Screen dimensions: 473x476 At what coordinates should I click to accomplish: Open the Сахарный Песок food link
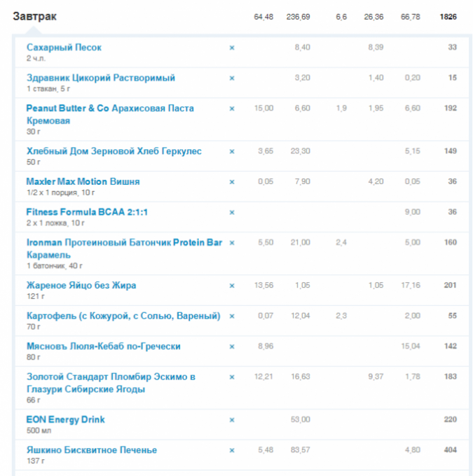click(64, 48)
